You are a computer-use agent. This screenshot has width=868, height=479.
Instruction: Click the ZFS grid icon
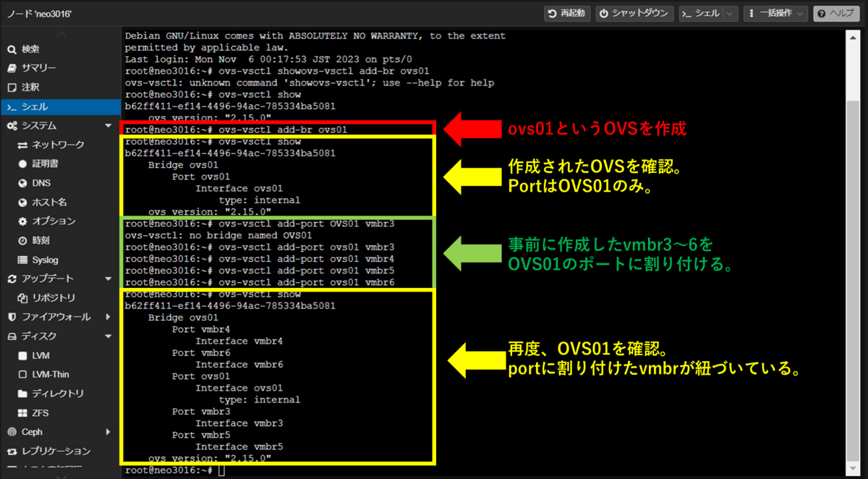(x=22, y=413)
